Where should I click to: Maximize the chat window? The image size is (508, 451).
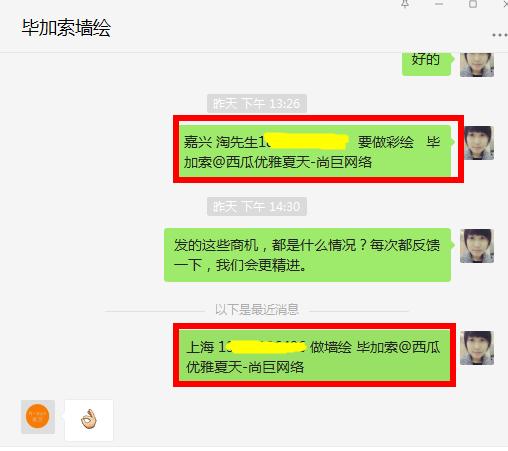pyautogui.click(x=473, y=4)
